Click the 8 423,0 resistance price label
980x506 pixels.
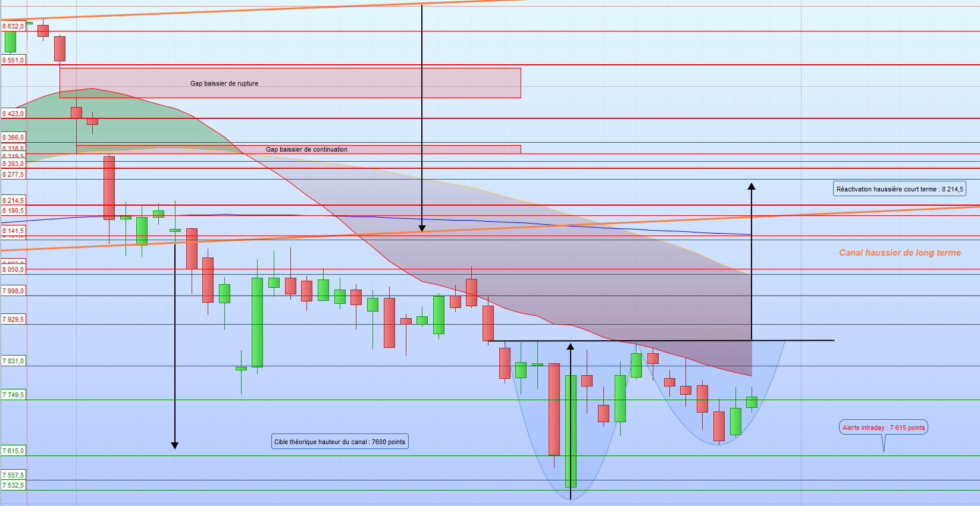13,114
